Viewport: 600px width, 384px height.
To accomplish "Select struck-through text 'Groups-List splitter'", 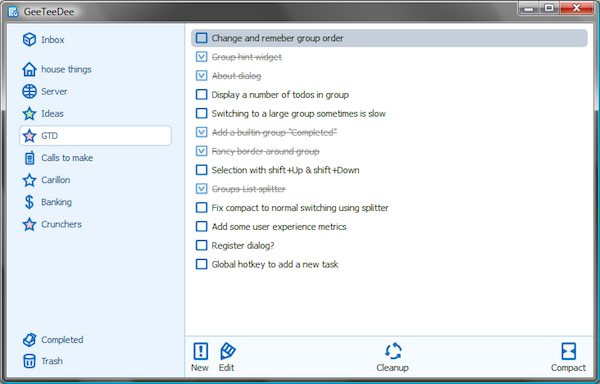I will 249,189.
